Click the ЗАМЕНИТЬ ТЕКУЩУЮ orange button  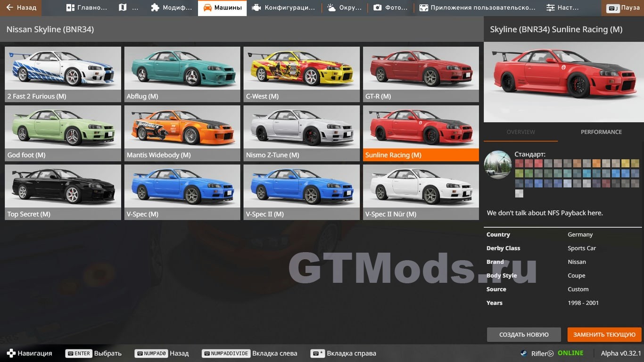604,335
